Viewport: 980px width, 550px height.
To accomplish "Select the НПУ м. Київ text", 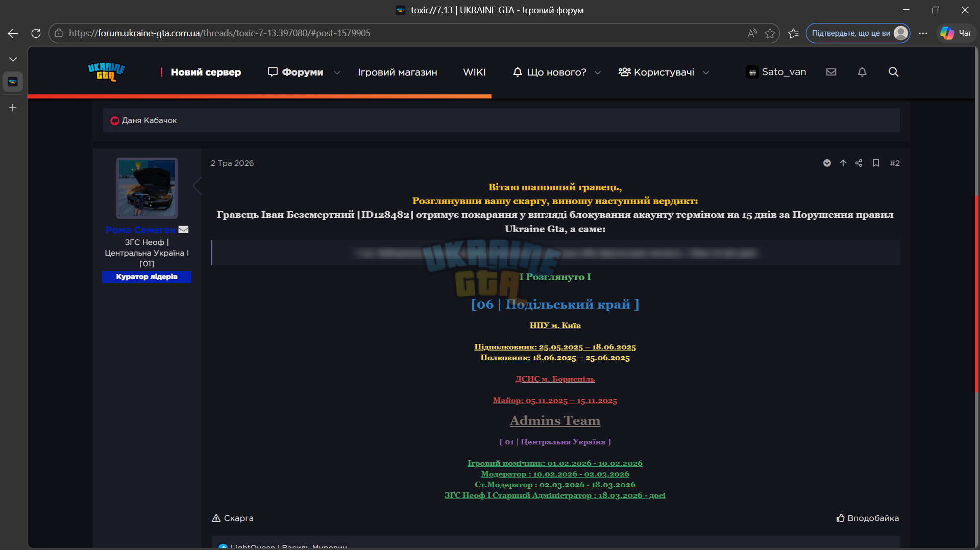I will pos(555,326).
